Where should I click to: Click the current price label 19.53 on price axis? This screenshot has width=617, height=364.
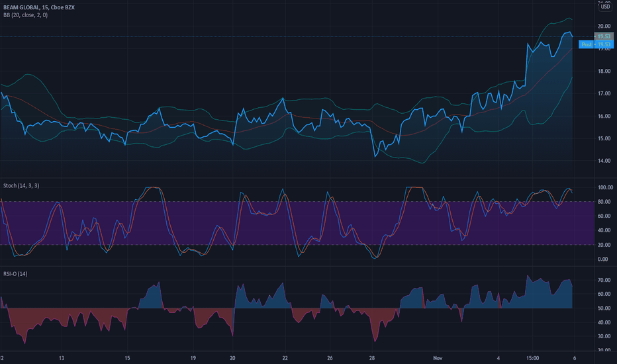[x=604, y=36]
